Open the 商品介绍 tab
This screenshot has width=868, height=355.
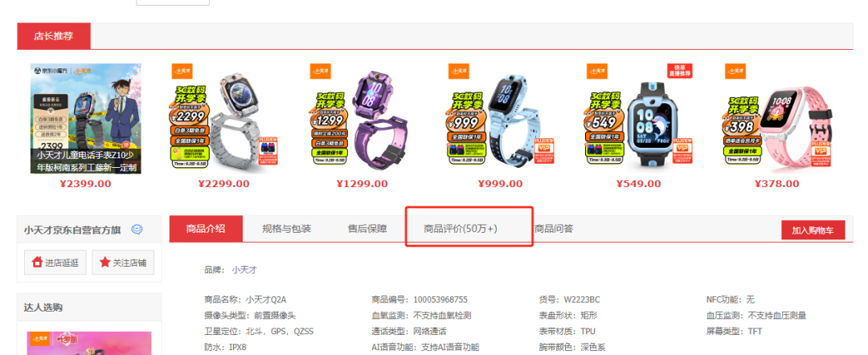206,229
